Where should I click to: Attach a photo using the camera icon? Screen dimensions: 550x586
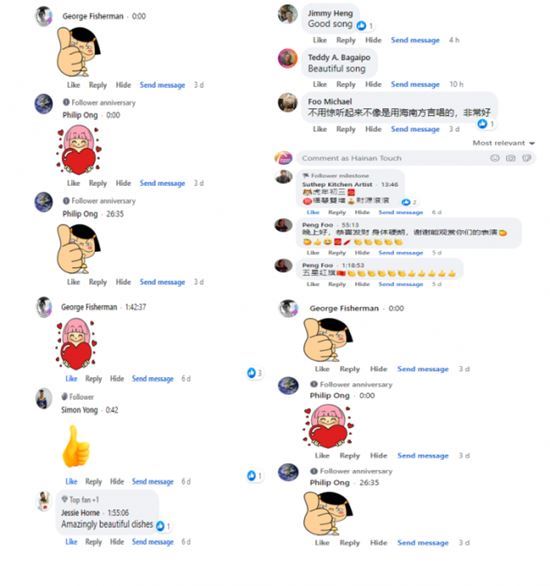(x=510, y=158)
